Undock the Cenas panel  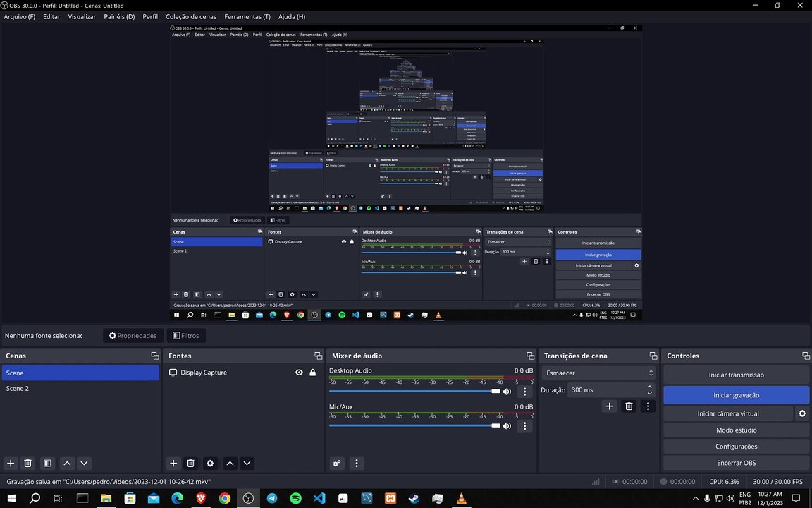(x=155, y=356)
